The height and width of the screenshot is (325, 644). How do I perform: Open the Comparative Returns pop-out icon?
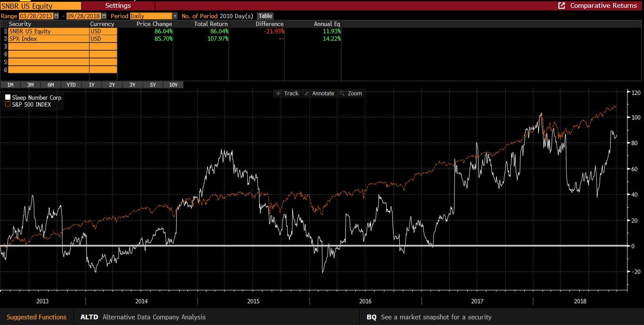pos(562,6)
